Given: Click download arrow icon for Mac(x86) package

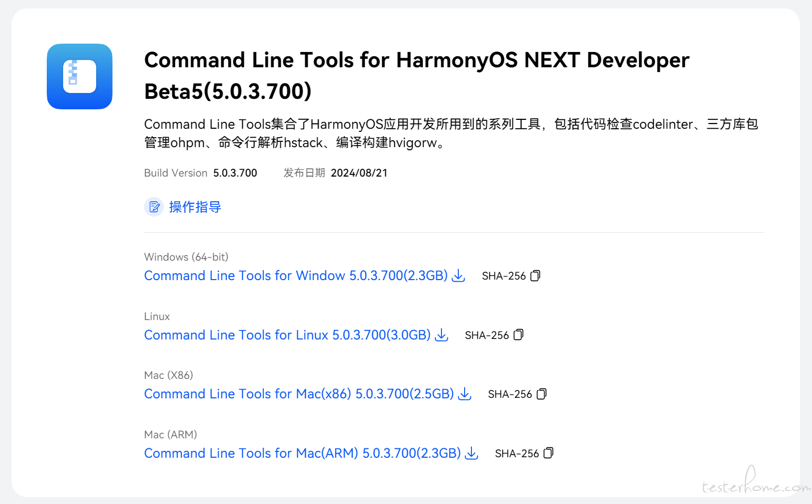Looking at the screenshot, I should pos(465,394).
